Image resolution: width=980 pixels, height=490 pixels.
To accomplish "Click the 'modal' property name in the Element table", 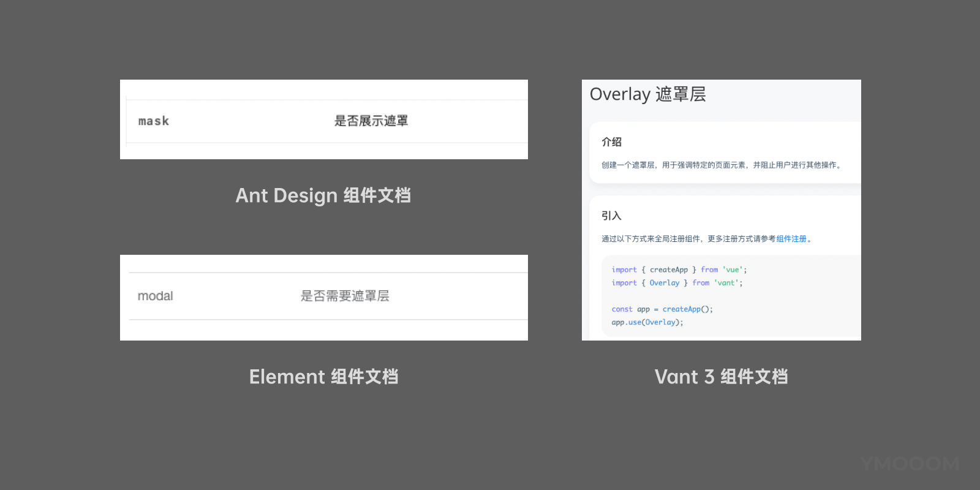I will 156,296.
